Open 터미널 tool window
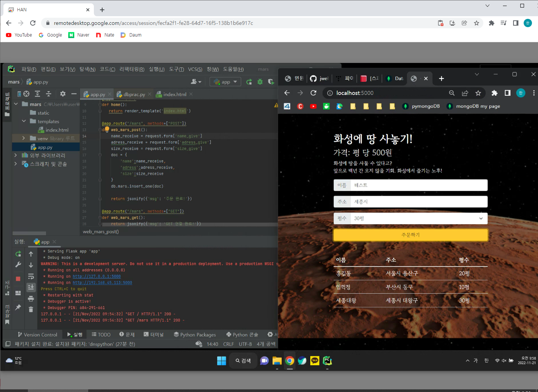538x392 pixels. click(154, 335)
